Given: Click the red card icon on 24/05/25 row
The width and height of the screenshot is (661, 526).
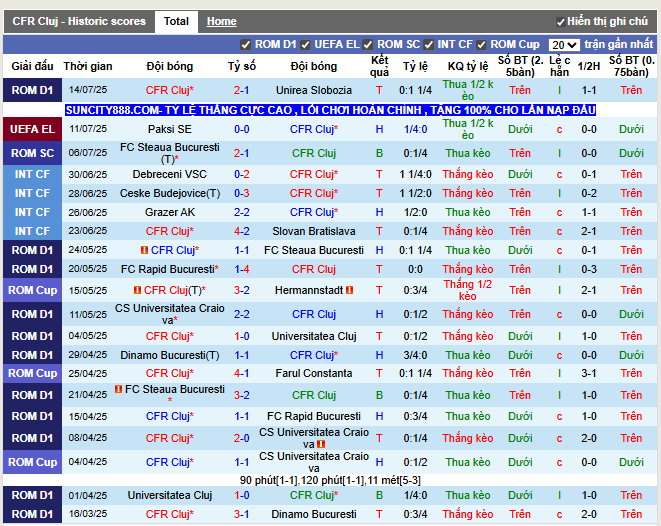Looking at the screenshot, I should [x=144, y=250].
